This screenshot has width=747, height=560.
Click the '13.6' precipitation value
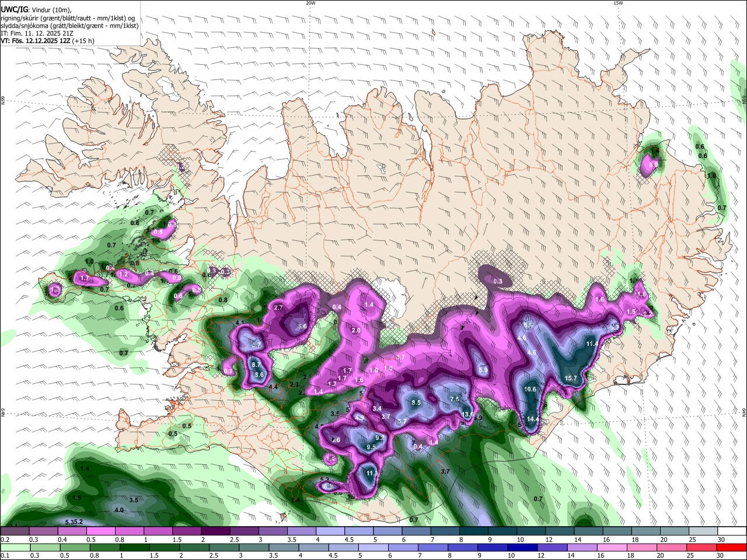[467, 414]
